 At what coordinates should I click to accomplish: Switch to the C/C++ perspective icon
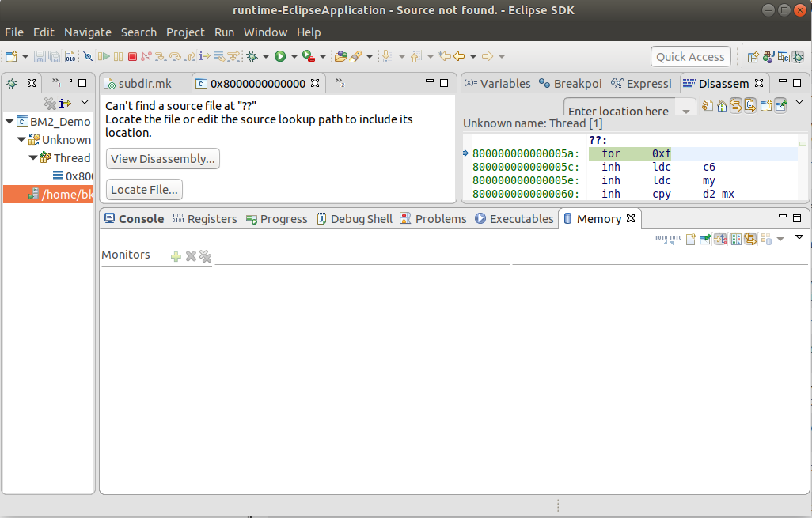[x=784, y=56]
